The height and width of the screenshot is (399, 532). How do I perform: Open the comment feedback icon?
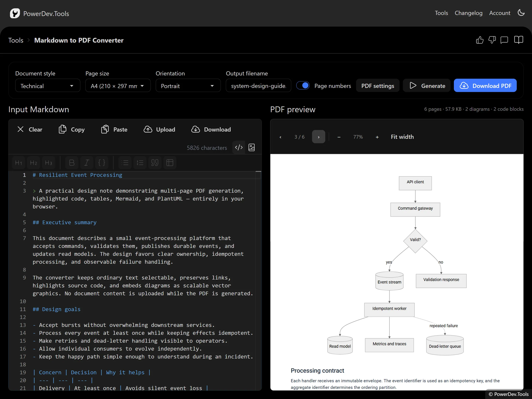[x=504, y=40]
